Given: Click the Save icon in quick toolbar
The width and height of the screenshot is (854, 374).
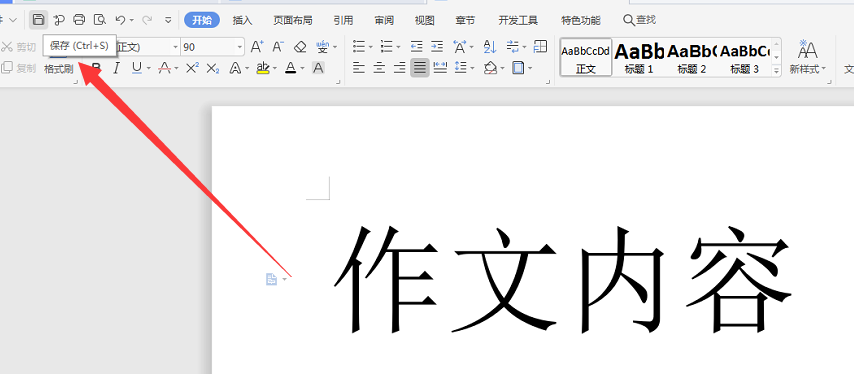Looking at the screenshot, I should pos(38,20).
